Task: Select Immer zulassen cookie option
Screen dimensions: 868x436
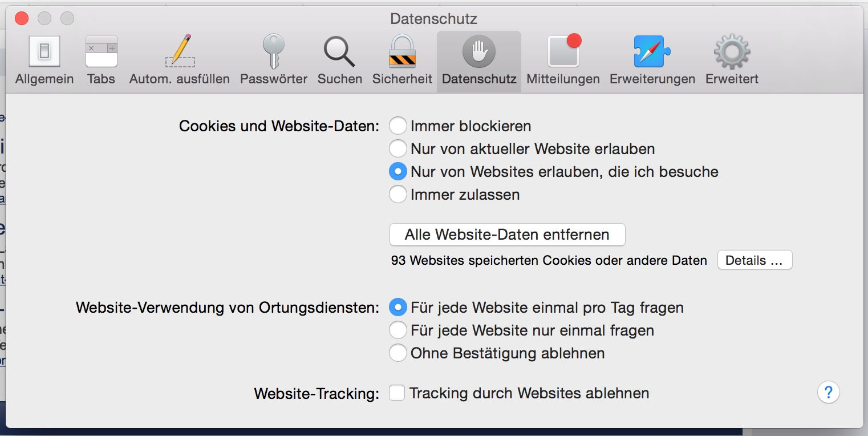Action: point(398,195)
